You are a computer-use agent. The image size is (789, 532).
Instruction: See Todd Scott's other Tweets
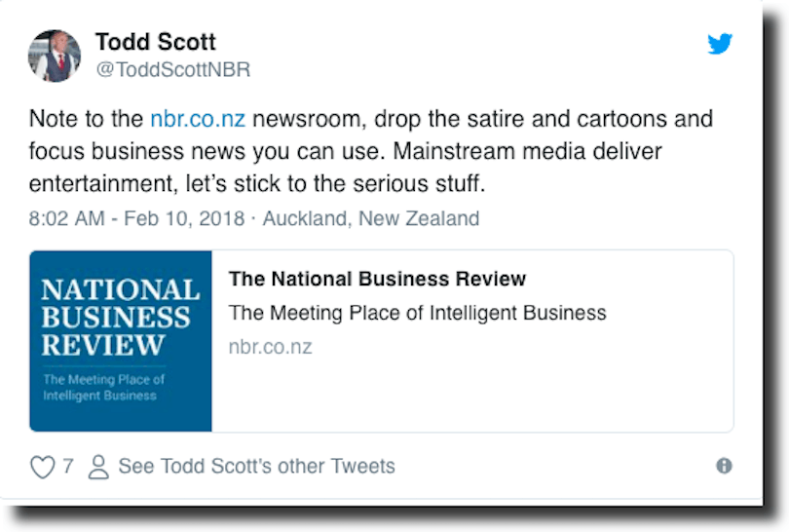(256, 467)
